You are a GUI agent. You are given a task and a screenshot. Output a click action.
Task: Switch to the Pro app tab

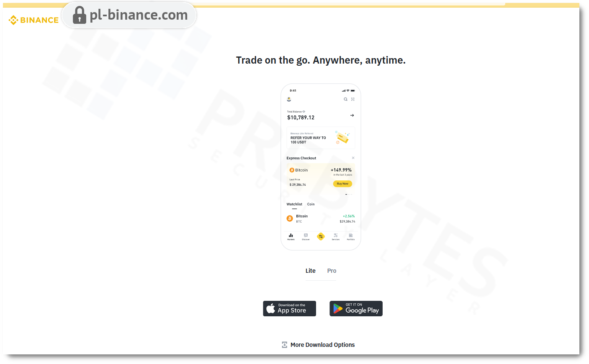[x=332, y=271]
